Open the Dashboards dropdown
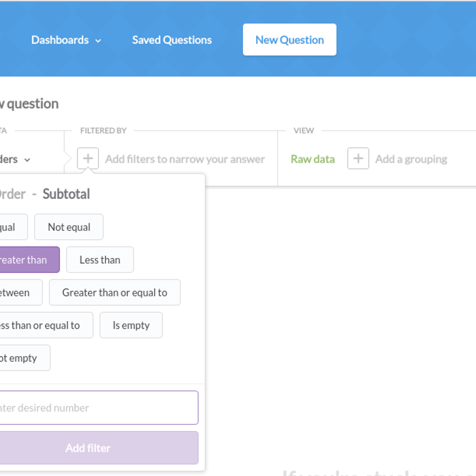Image resolution: width=476 pixels, height=476 pixels. [x=66, y=40]
